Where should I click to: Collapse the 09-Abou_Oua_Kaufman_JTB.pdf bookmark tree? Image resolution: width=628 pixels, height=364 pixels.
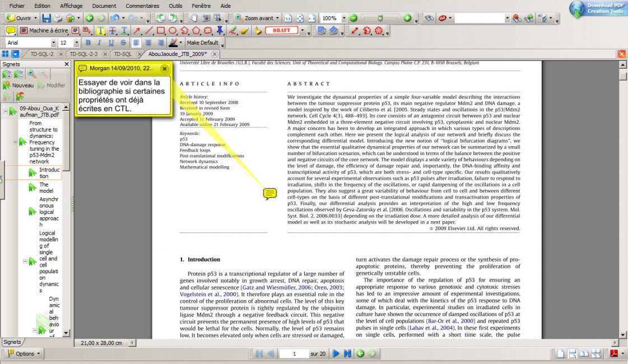pos(5,111)
